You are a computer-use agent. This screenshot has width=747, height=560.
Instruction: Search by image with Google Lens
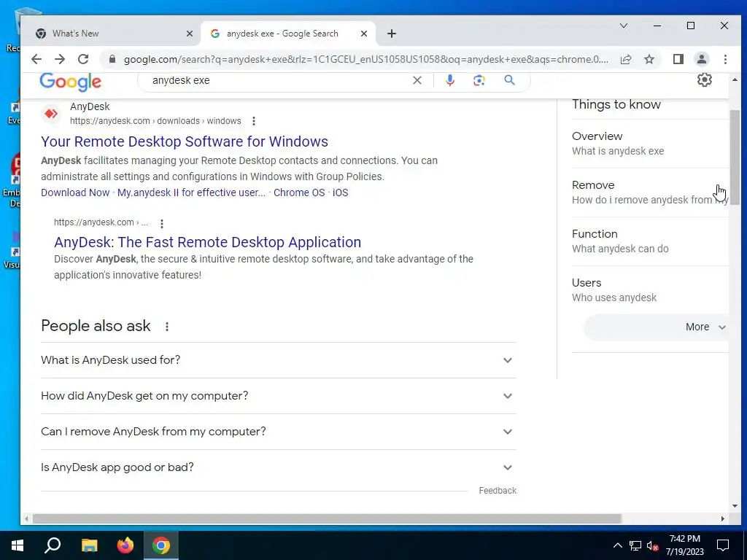click(x=479, y=80)
